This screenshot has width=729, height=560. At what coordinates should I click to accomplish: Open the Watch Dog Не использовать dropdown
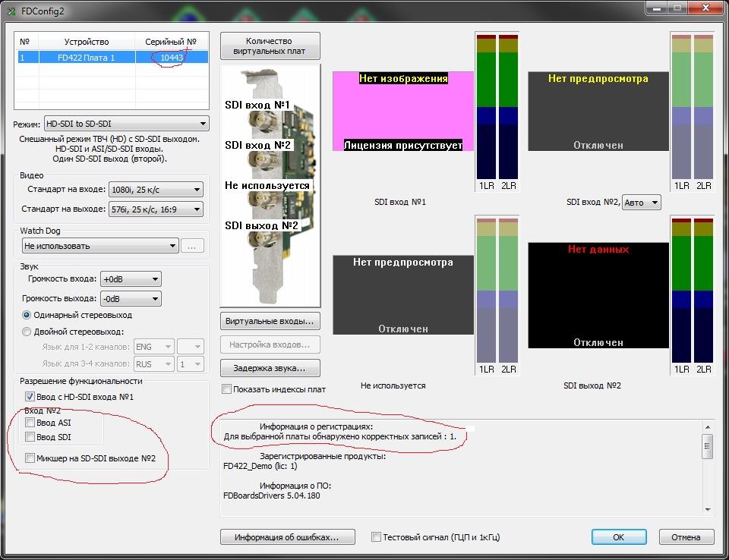pos(100,245)
